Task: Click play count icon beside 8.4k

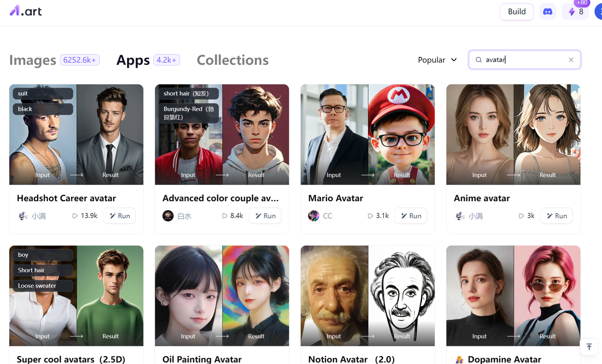Action: [x=225, y=216]
